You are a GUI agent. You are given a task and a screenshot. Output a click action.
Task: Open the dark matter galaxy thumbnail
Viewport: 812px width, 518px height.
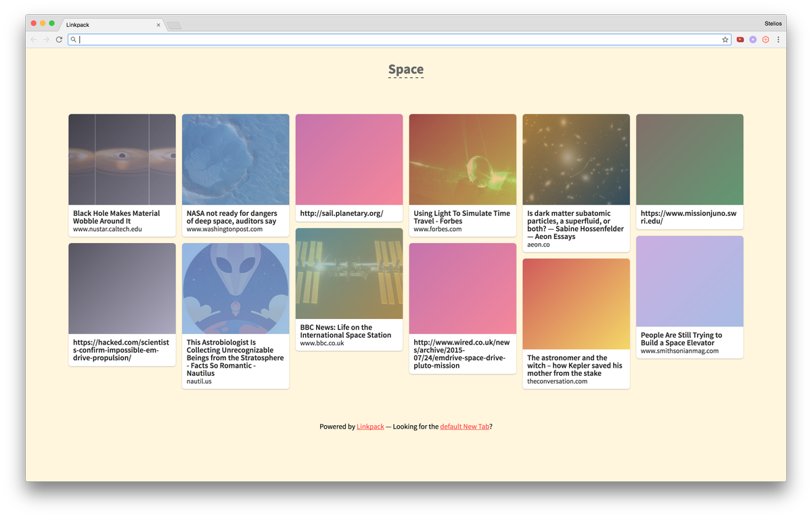(x=577, y=160)
